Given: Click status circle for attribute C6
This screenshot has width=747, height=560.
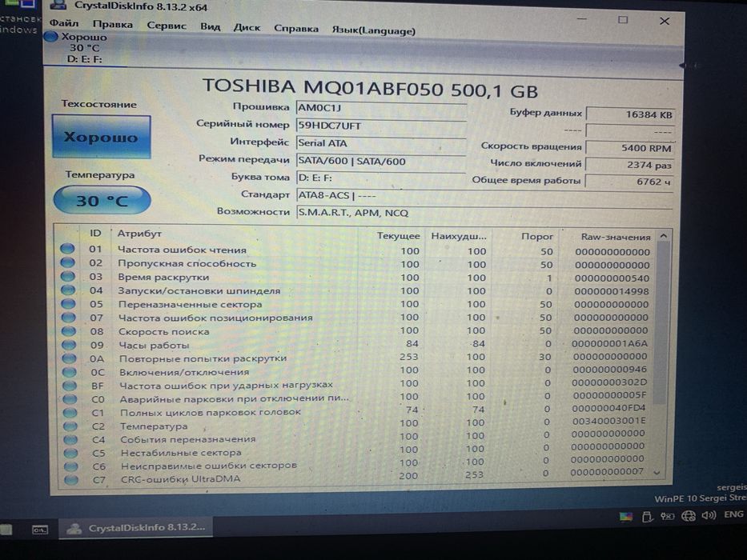Looking at the screenshot, I should pyautogui.click(x=71, y=466).
